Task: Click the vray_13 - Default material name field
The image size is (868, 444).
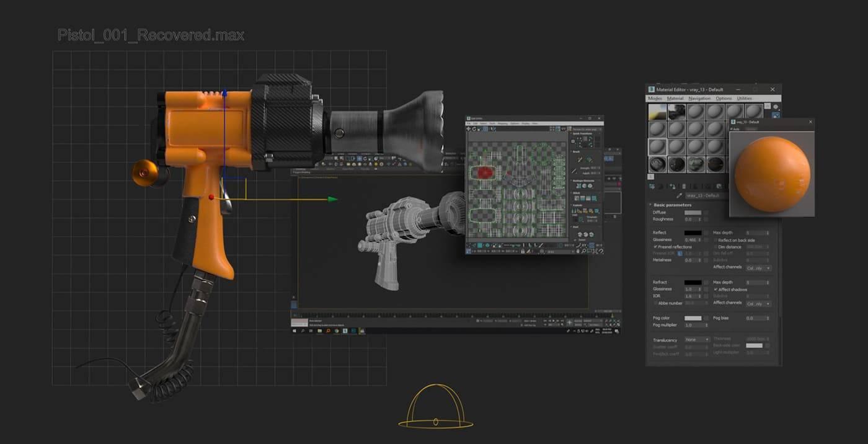Action: (706, 194)
